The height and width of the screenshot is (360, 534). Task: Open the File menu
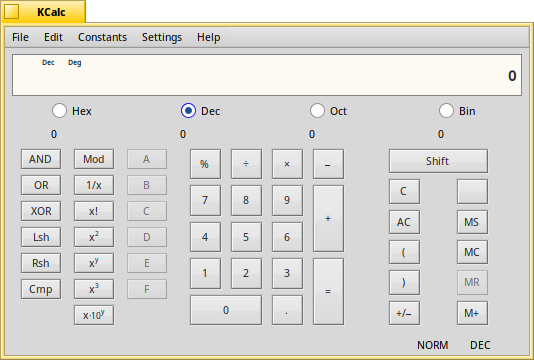tap(20, 37)
